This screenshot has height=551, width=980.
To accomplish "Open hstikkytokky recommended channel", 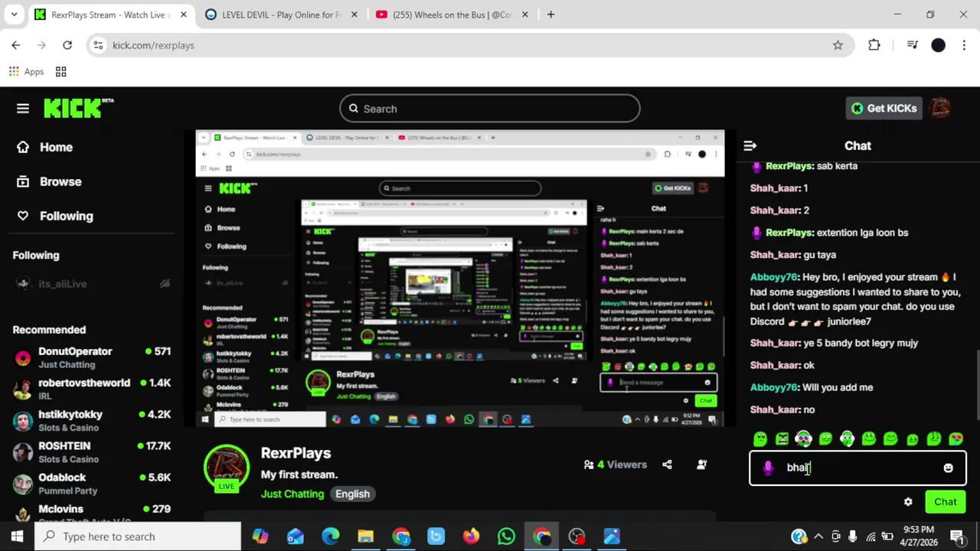I will [x=92, y=420].
